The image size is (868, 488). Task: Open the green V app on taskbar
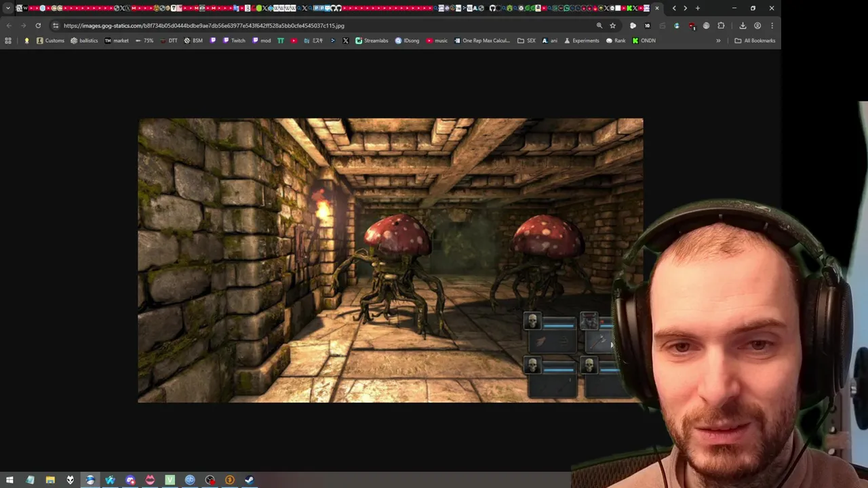pyautogui.click(x=170, y=480)
